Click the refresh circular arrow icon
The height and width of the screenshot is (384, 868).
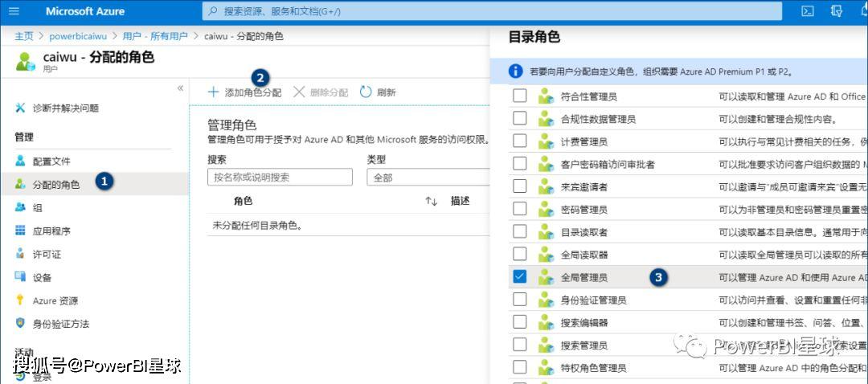pos(366,92)
